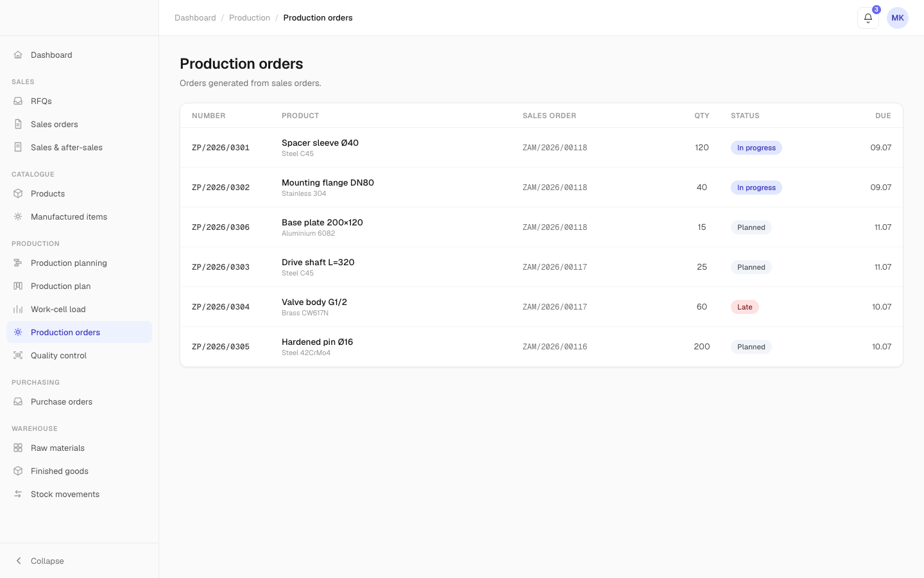924x578 pixels.
Task: Select Hardened pin Ø16 product name
Action: pyautogui.click(x=318, y=342)
